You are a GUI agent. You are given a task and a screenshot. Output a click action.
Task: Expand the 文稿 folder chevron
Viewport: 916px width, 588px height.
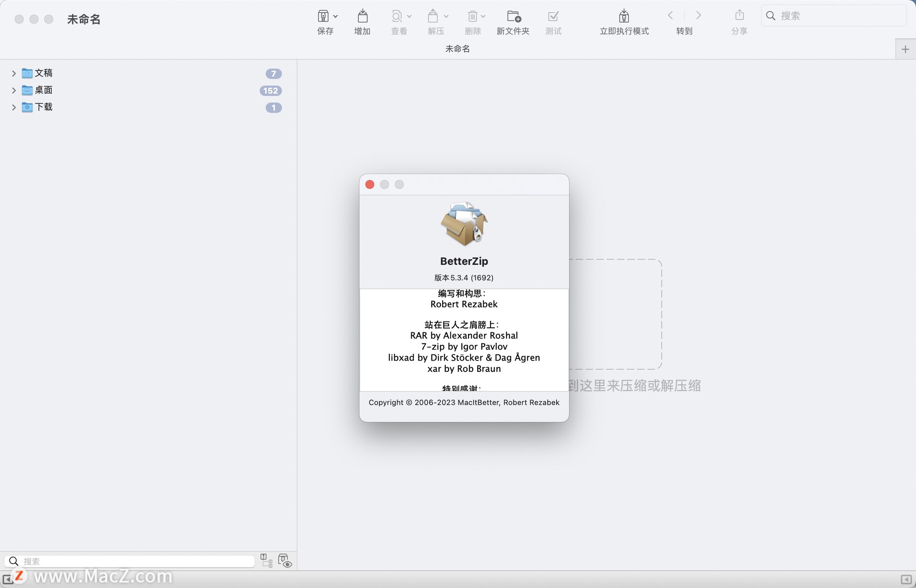point(14,73)
